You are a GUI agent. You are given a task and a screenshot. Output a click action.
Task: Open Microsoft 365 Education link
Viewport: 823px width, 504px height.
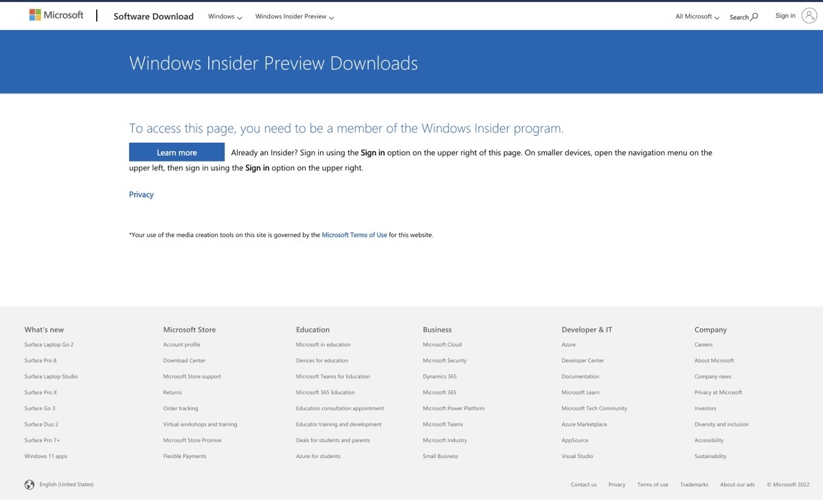pyautogui.click(x=326, y=392)
